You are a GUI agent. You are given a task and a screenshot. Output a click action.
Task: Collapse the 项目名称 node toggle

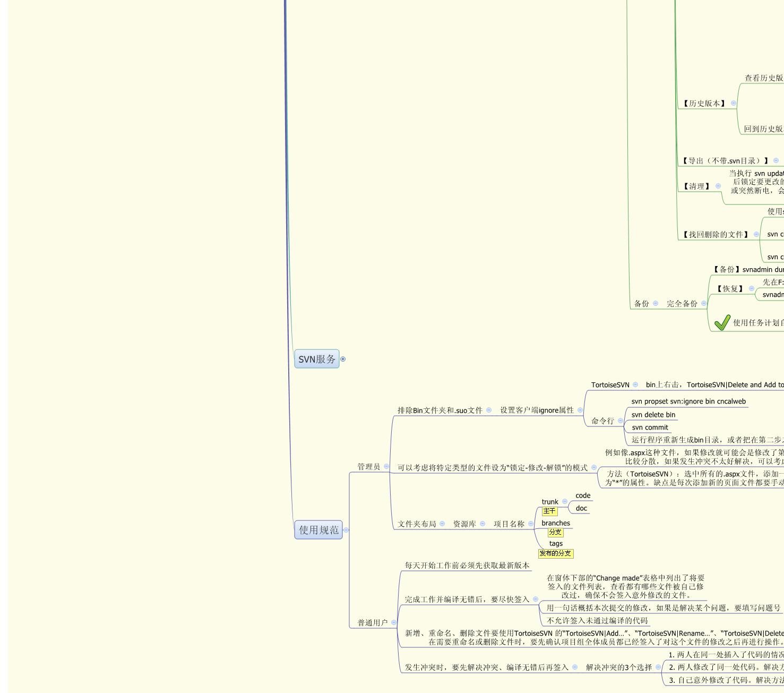pyautogui.click(x=530, y=524)
